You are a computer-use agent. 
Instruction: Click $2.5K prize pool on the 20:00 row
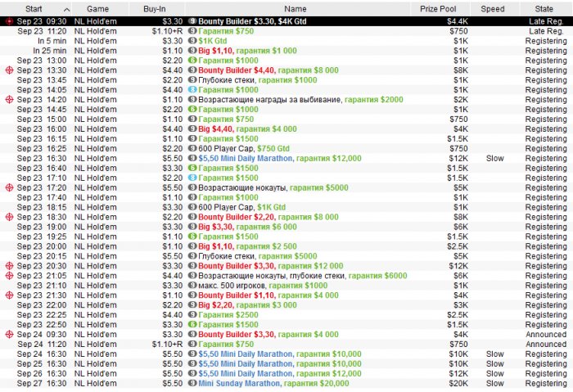458,246
